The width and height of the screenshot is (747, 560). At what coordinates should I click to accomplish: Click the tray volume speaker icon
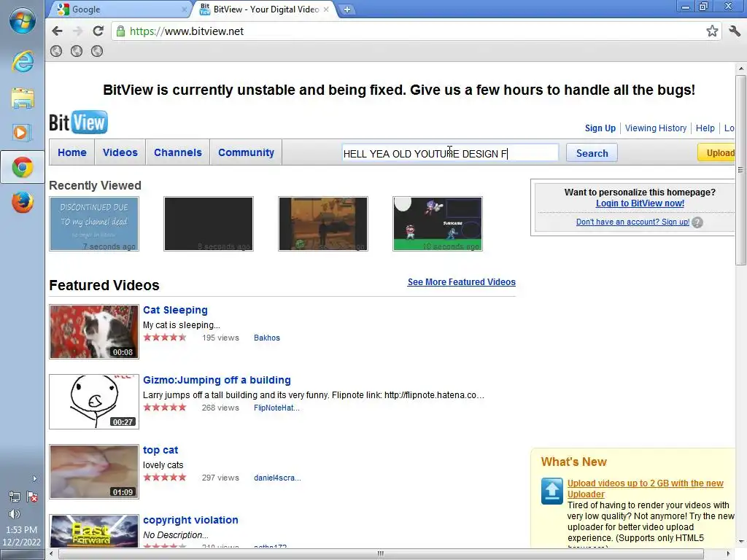click(15, 514)
